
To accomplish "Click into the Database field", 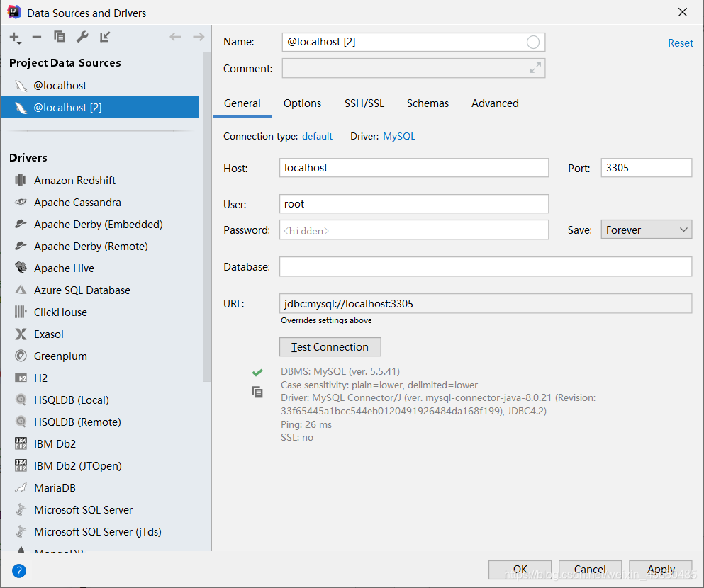I will [486, 267].
